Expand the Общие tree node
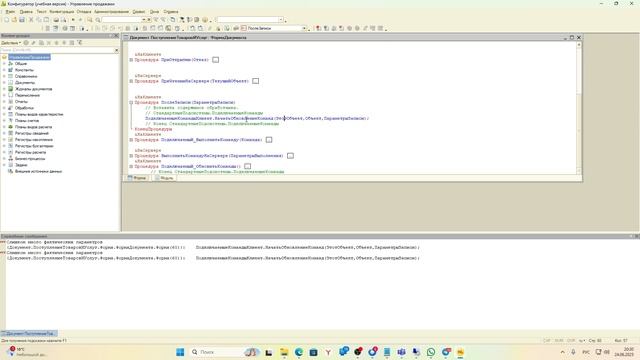640x360 pixels. [x=4, y=64]
